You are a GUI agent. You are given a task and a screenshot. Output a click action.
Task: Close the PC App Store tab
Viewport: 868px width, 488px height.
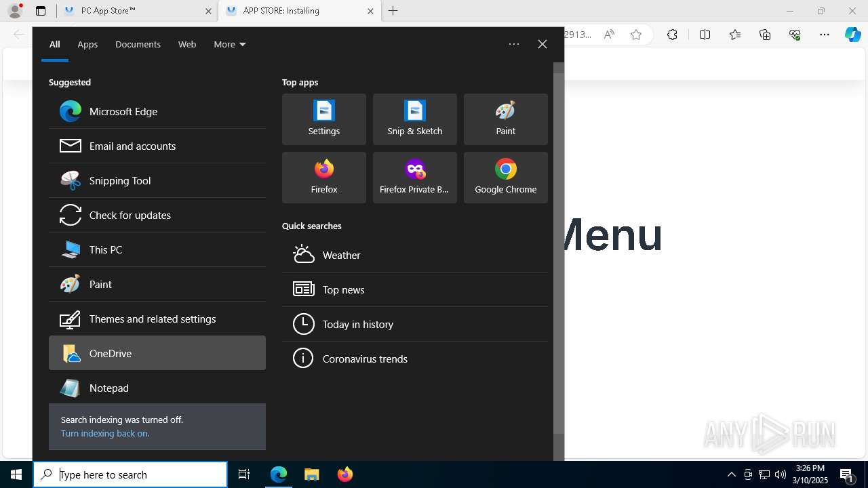208,11
